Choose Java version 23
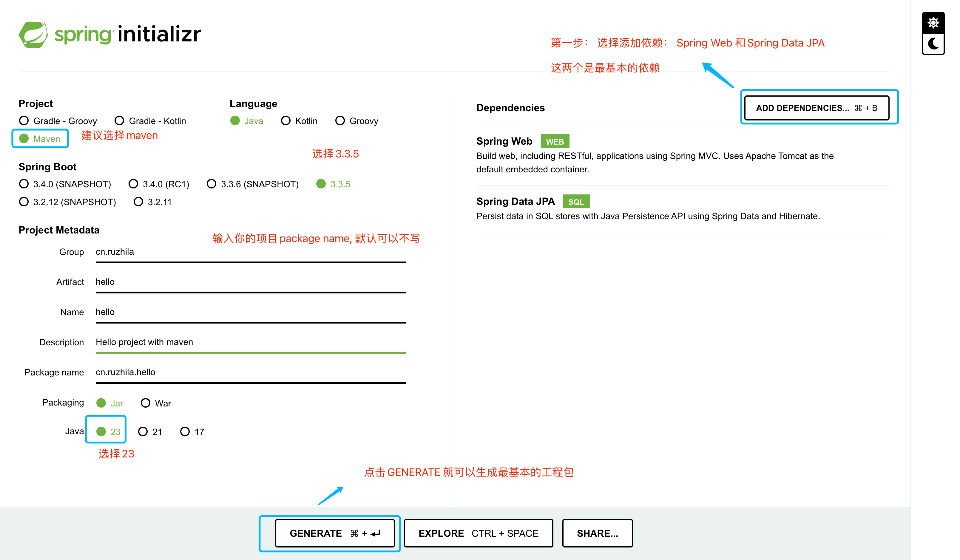 coord(108,431)
